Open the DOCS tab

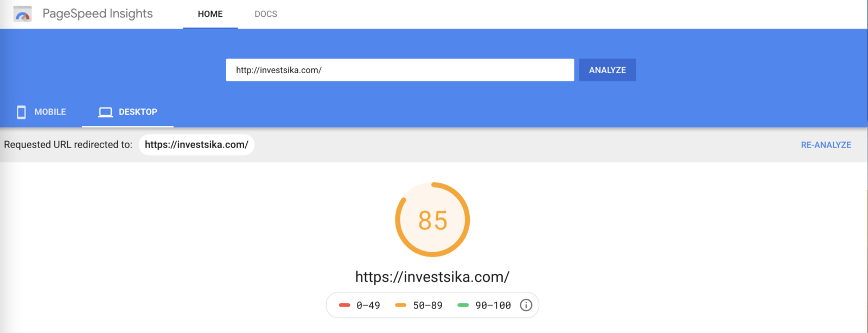pos(266,14)
